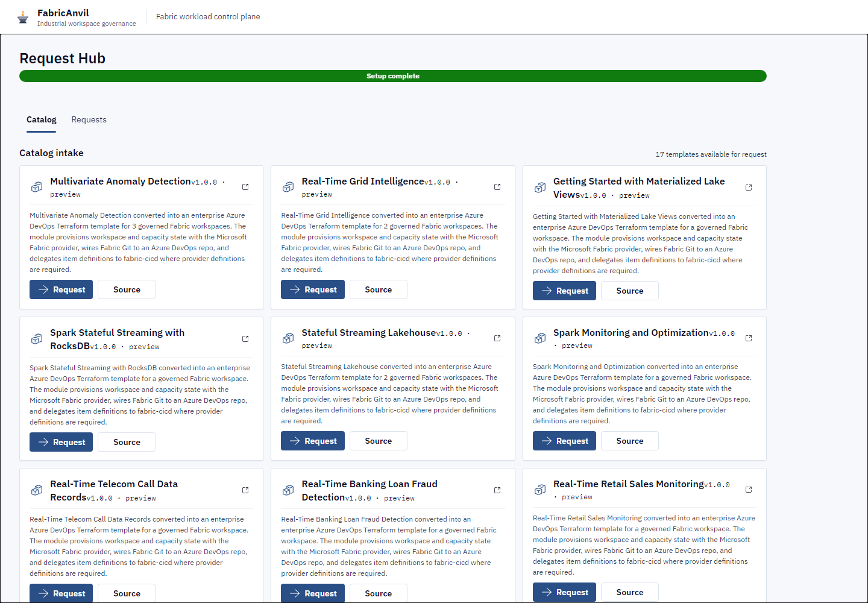Click template cube icon for Banking Loan Fraud Detection
Image resolution: width=868 pixels, height=603 pixels.
[x=288, y=490]
